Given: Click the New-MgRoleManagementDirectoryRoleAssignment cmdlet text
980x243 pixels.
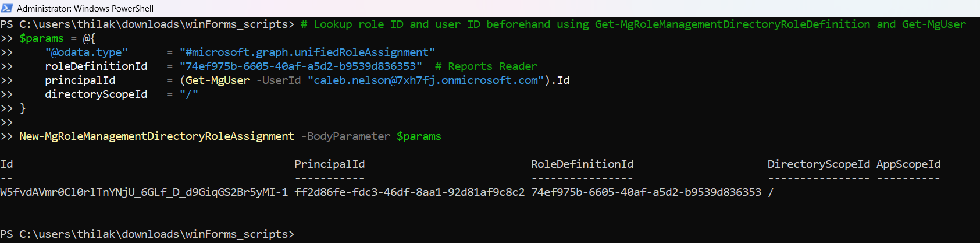Looking at the screenshot, I should tap(156, 136).
